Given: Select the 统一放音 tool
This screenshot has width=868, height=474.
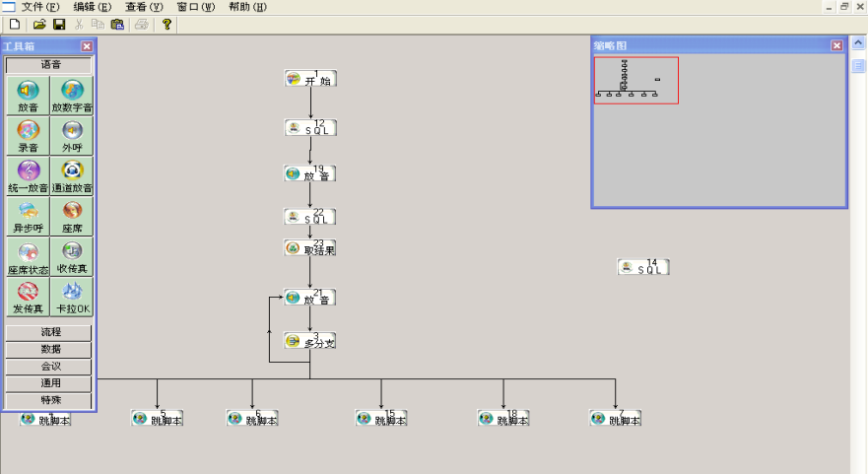Looking at the screenshot, I should 28,176.
